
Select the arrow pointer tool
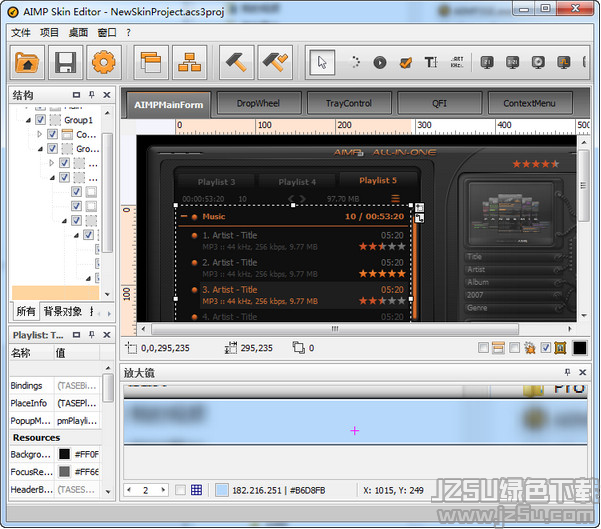pyautogui.click(x=322, y=62)
